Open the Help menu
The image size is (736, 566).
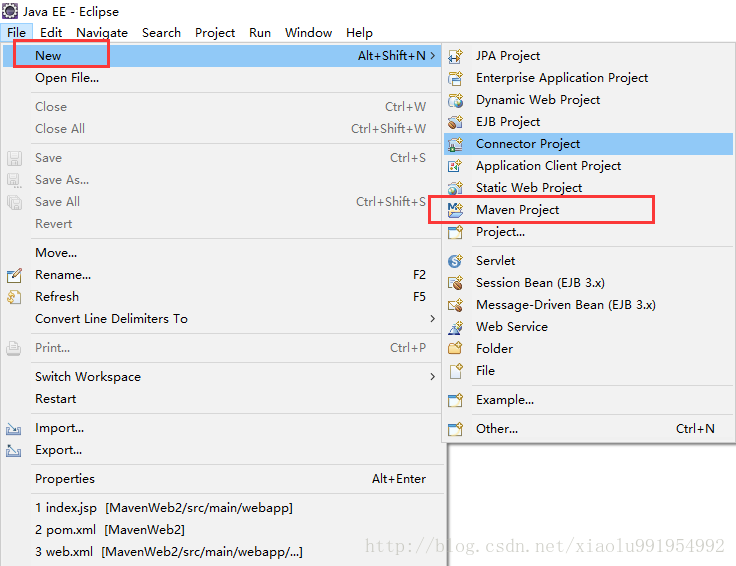pyautogui.click(x=359, y=33)
